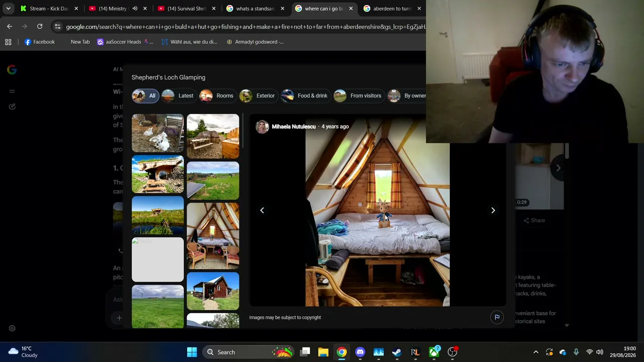Open the turf-roofed hobbit hut thumbnail
Image resolution: width=644 pixels, height=362 pixels.
[x=158, y=174]
